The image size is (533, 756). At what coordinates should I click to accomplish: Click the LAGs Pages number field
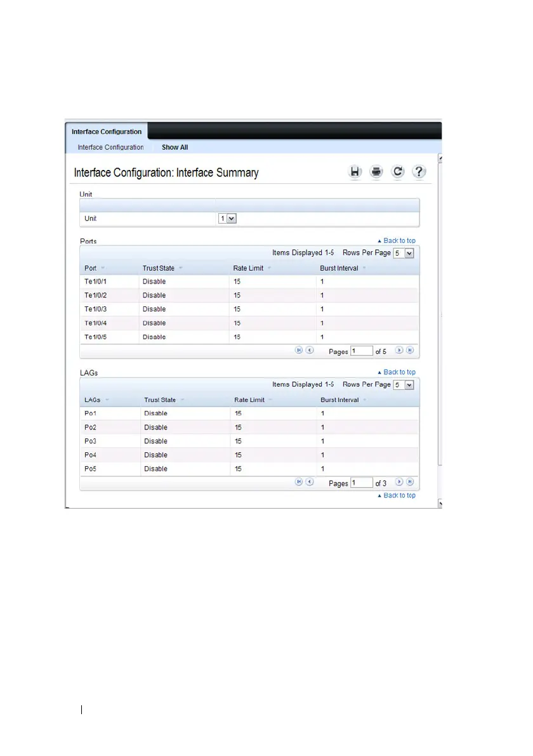pos(362,483)
